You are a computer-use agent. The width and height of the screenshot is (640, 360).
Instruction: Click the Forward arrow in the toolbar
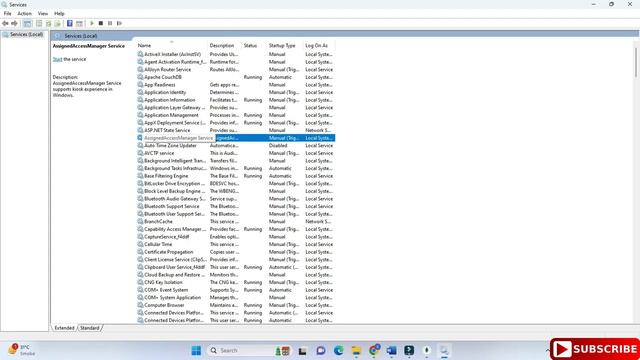tap(14, 23)
